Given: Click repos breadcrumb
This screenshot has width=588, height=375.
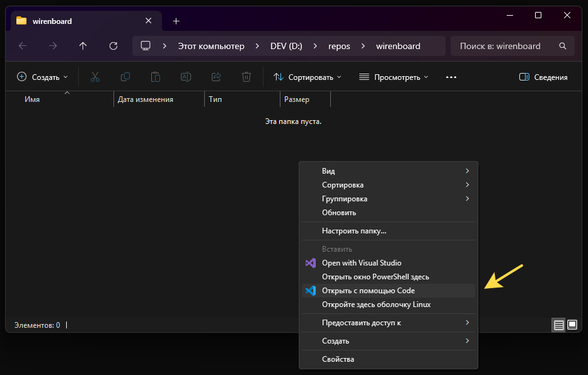Looking at the screenshot, I should pos(339,46).
